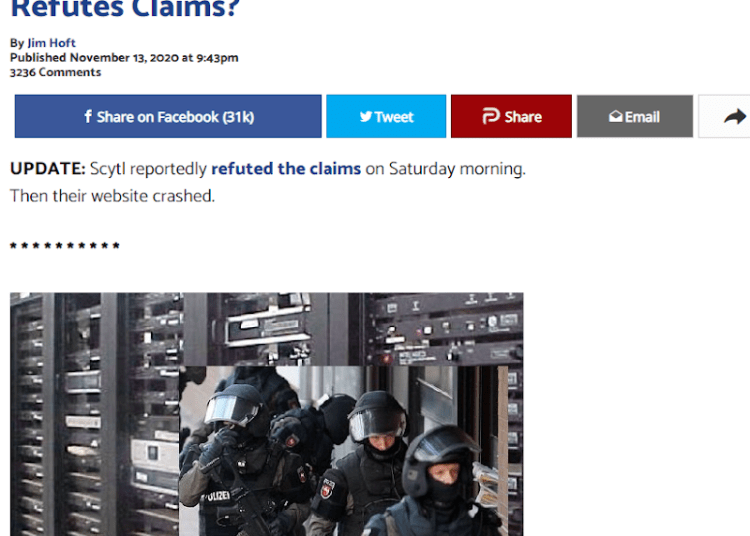The height and width of the screenshot is (536, 750).
Task: Send article using the Email button
Action: (x=635, y=116)
